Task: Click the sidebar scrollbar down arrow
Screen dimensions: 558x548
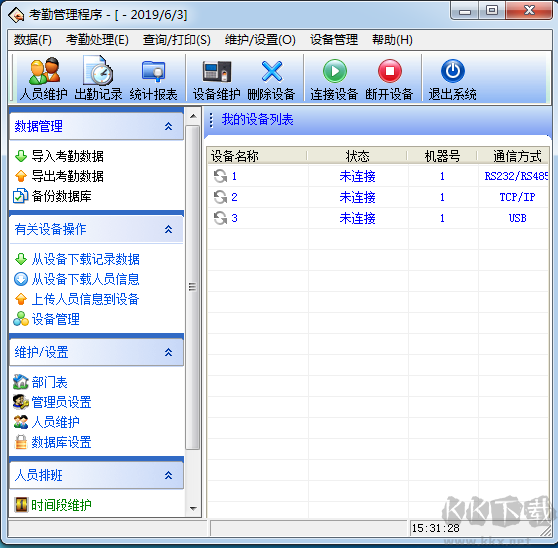Action: pyautogui.click(x=193, y=509)
